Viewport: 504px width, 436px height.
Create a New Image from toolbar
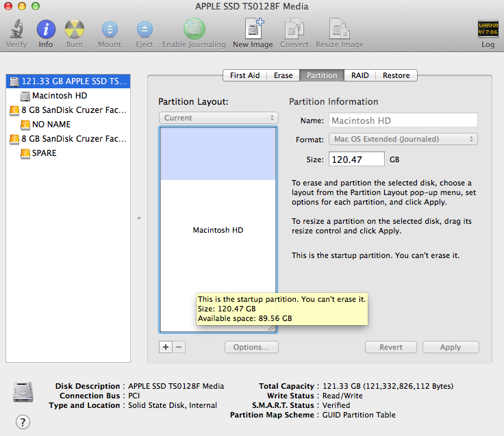(254, 29)
